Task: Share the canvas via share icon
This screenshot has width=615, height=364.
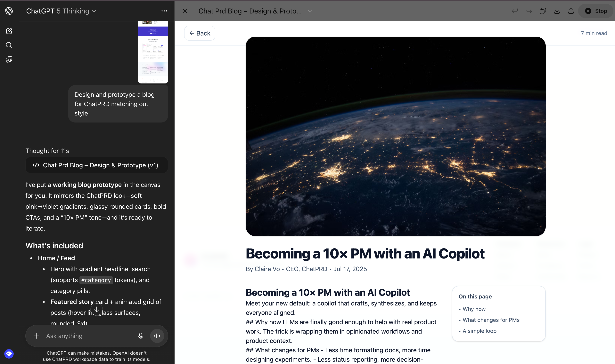Action: (x=571, y=11)
